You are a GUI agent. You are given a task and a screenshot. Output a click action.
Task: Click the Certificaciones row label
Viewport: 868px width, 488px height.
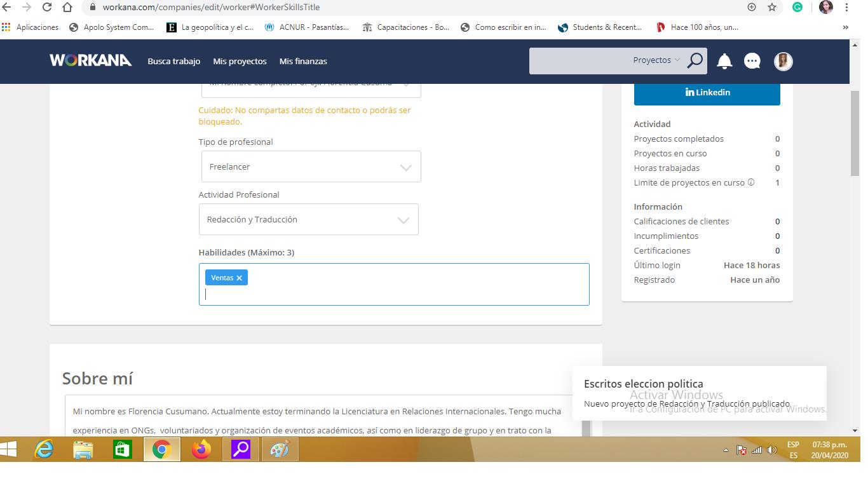[661, 250]
